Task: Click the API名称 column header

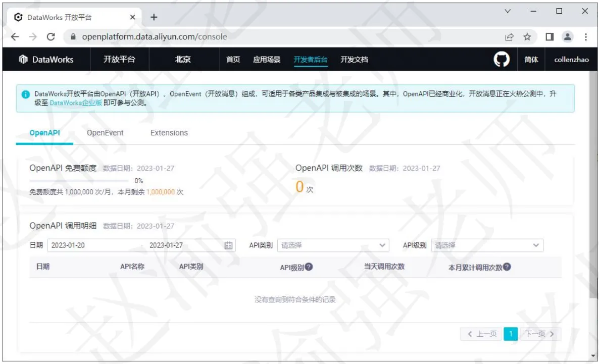Action: [132, 266]
